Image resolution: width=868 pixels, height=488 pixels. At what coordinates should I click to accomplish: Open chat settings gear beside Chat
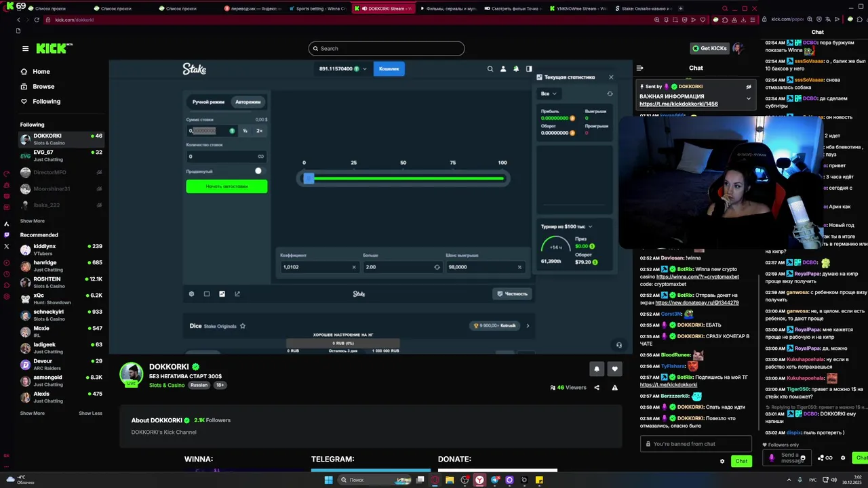(x=722, y=461)
